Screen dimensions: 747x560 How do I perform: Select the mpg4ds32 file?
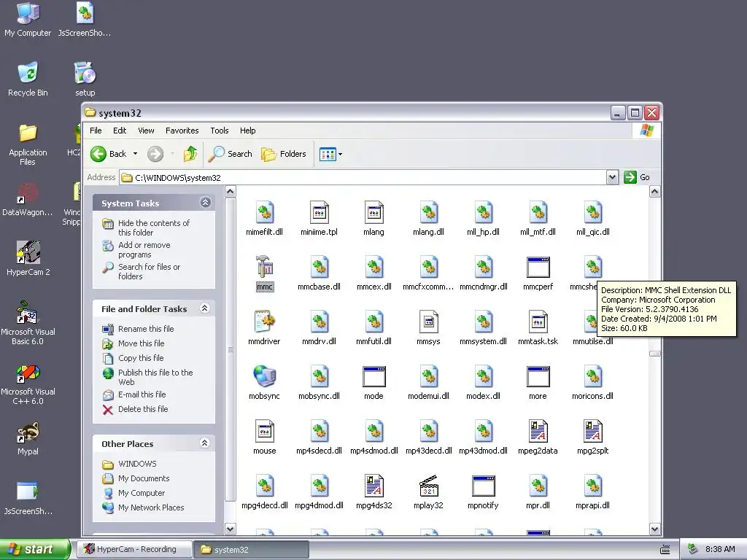[374, 492]
